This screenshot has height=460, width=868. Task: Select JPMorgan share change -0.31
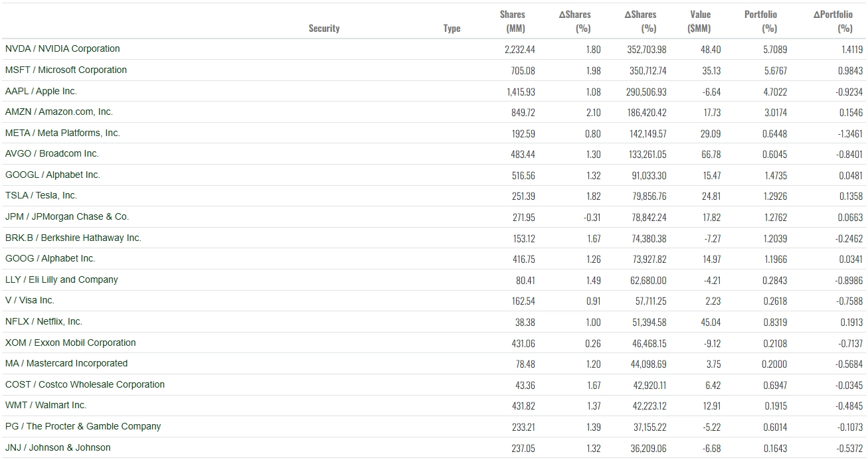(x=592, y=218)
